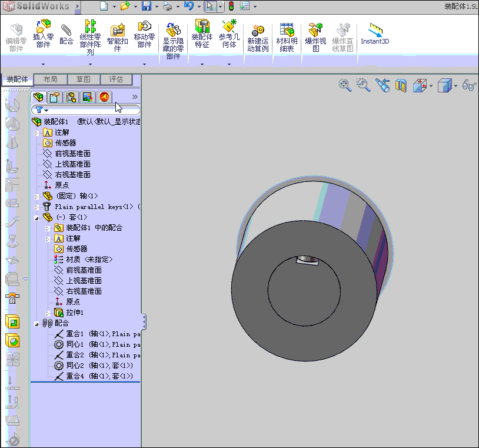The width and height of the screenshot is (479, 448).
Task: Expand the top-level 注解 node
Action: (x=36, y=133)
